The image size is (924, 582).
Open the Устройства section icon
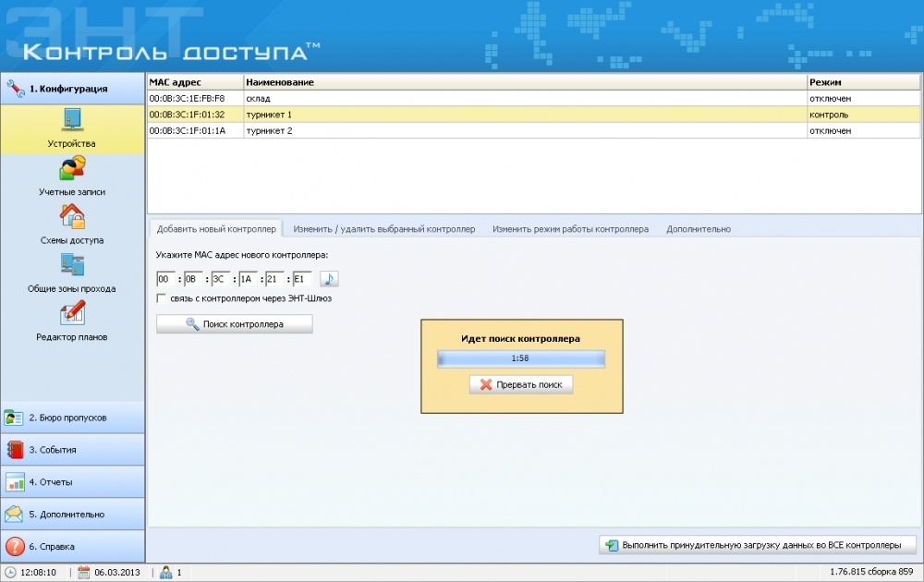click(x=72, y=120)
